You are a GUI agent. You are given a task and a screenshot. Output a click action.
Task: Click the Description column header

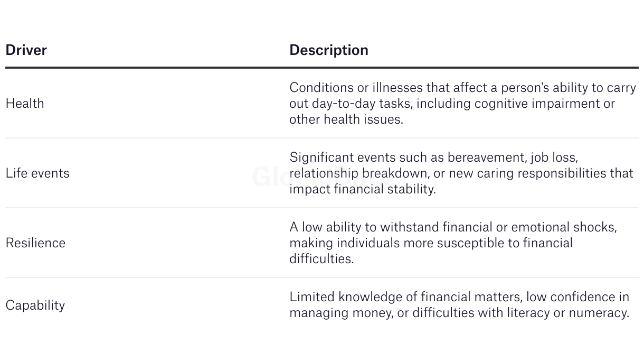tap(328, 50)
